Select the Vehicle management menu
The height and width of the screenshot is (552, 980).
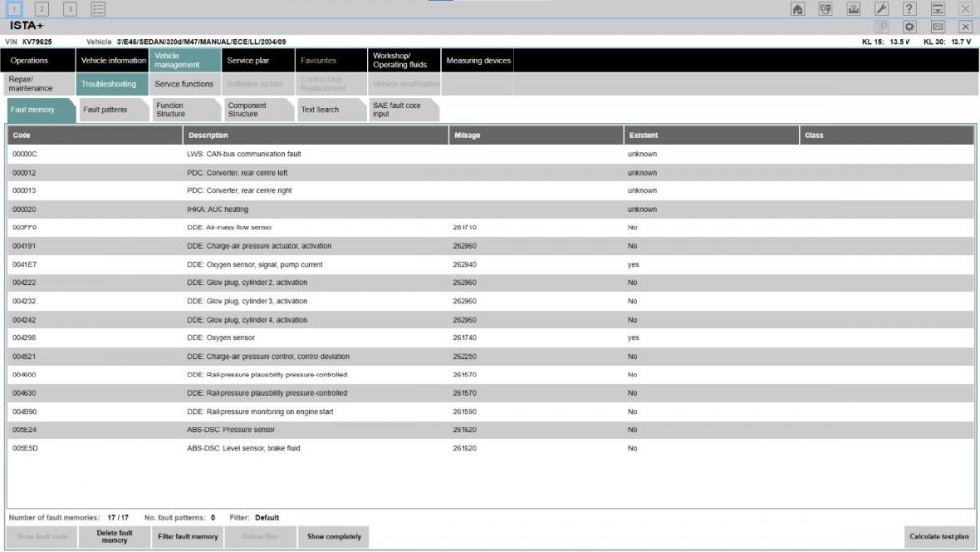click(x=185, y=60)
